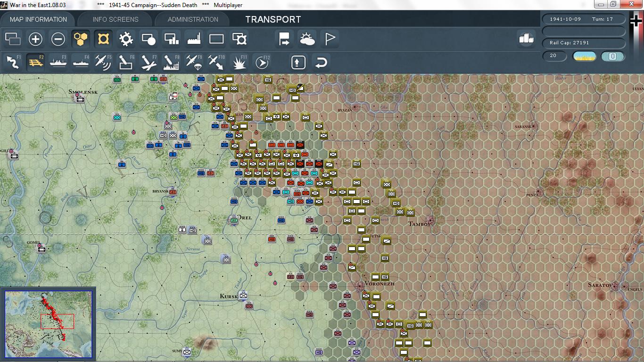Click the Gomel rail depot marker
The image size is (644, 362).
(x=41, y=249)
